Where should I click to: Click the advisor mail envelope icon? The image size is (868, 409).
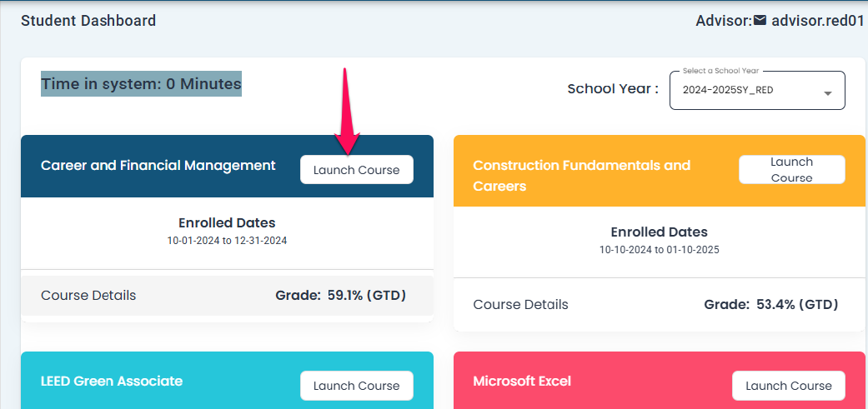(760, 21)
